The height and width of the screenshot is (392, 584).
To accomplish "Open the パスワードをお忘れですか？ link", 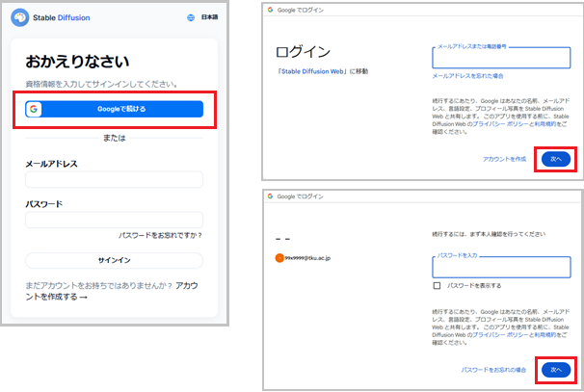I will click(161, 235).
